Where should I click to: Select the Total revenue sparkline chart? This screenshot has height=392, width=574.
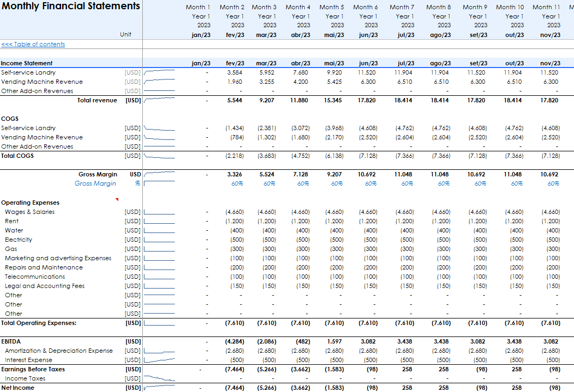coord(159,100)
